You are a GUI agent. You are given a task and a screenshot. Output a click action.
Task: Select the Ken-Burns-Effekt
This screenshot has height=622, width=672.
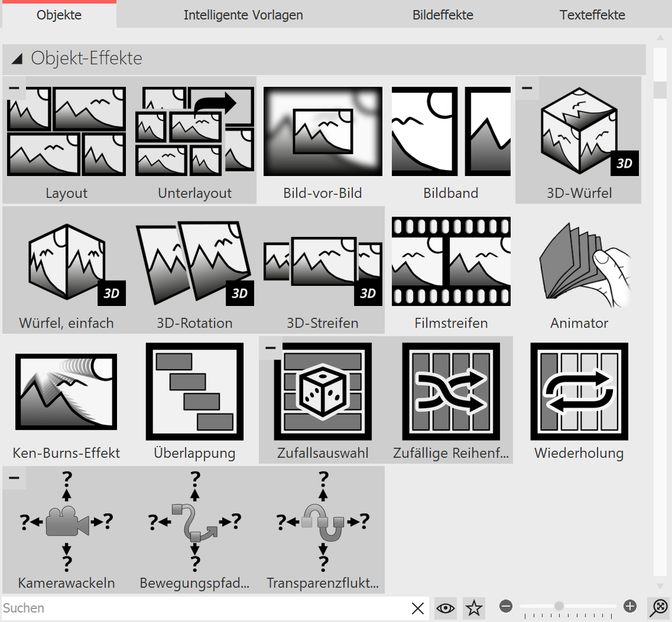(66, 392)
